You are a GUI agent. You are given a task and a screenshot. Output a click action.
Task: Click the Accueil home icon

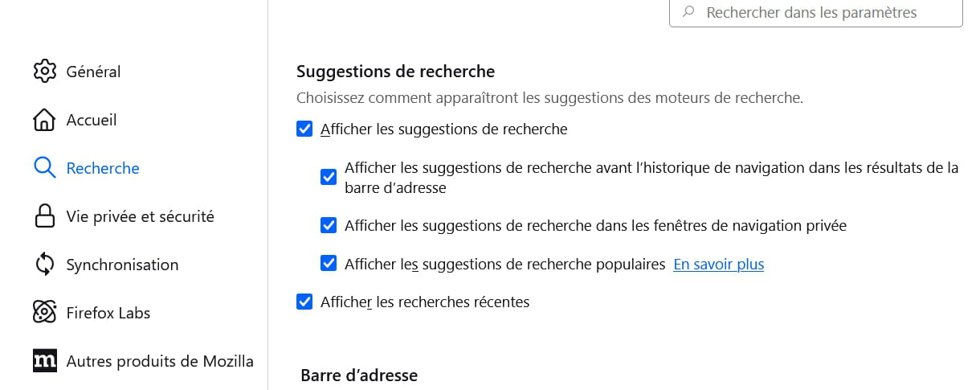tap(45, 120)
